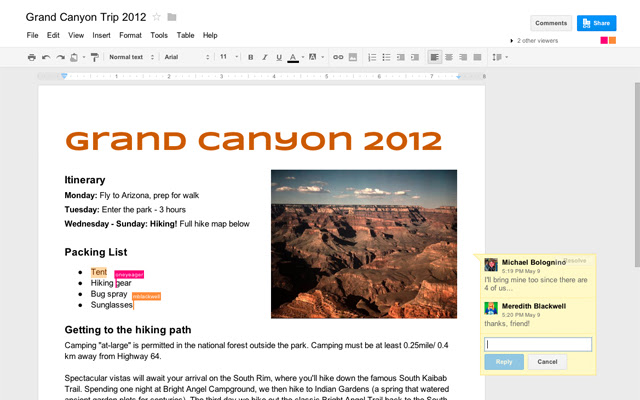Resolve the comment thread
This screenshot has height=400, width=640.
[x=575, y=260]
